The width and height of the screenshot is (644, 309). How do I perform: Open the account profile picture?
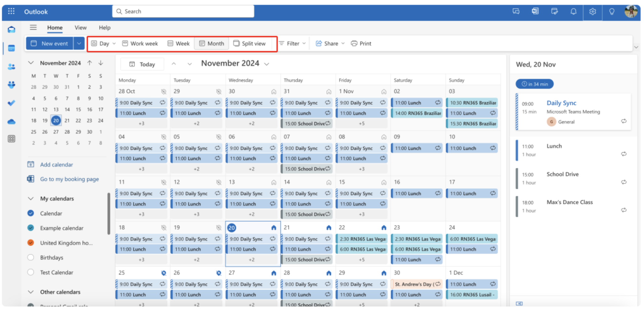coord(631,12)
